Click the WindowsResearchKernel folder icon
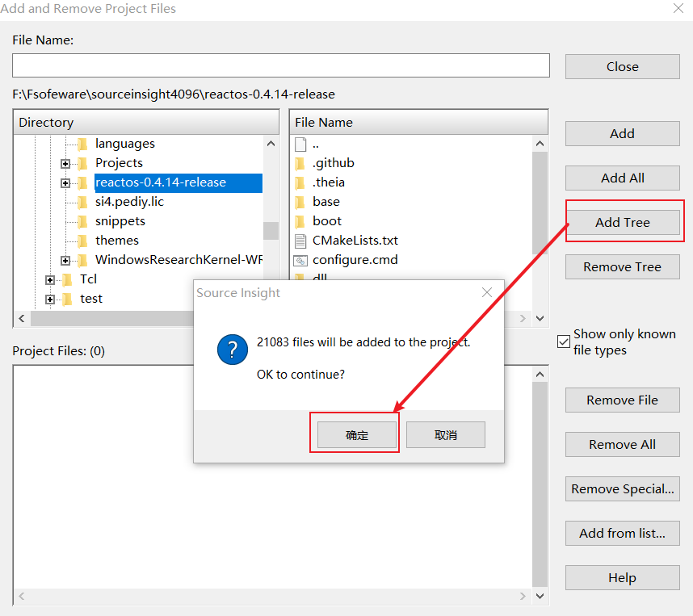Image resolution: width=693 pixels, height=616 pixels. click(82, 260)
